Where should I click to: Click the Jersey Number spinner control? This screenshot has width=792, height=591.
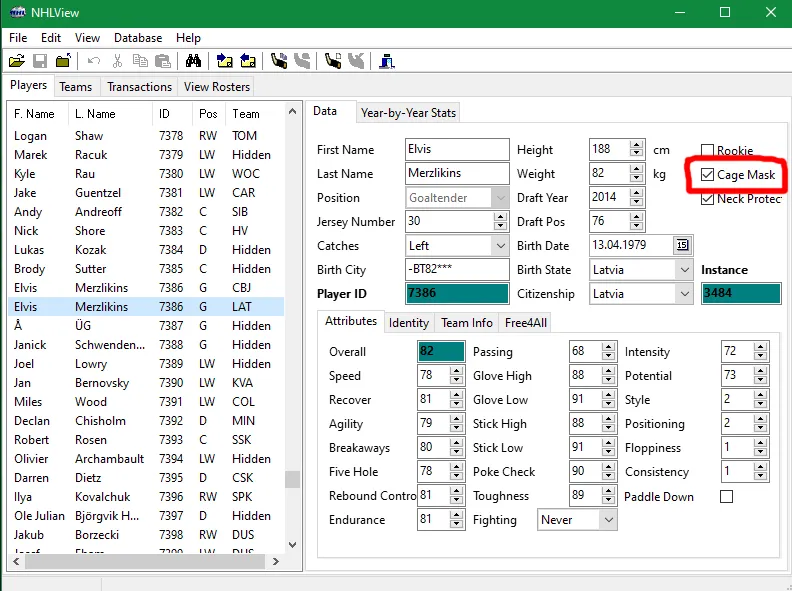point(500,221)
